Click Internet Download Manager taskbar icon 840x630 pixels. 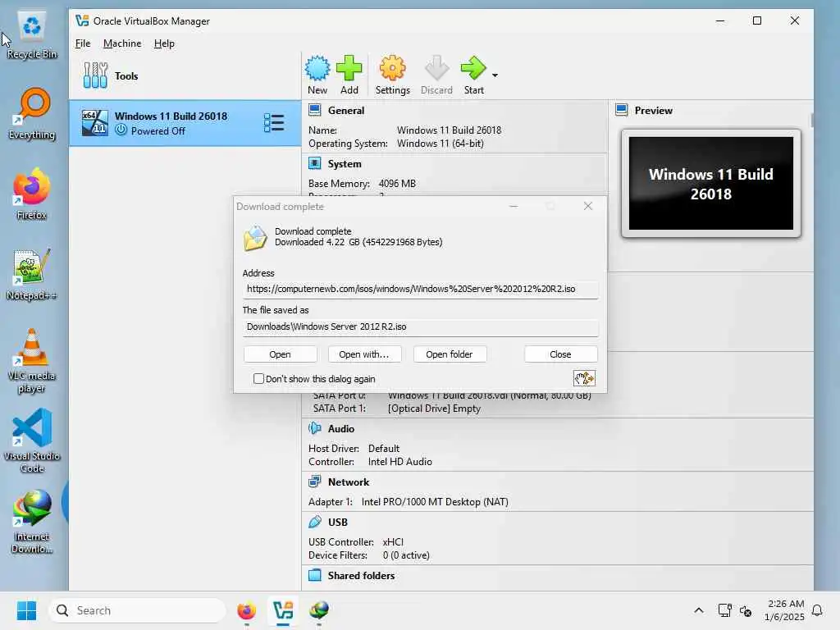[x=319, y=610]
